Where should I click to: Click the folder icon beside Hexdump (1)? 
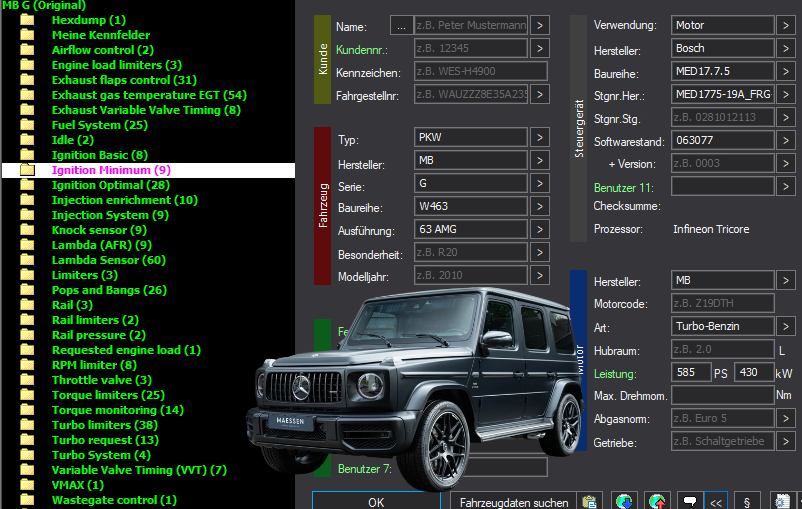(x=27, y=20)
